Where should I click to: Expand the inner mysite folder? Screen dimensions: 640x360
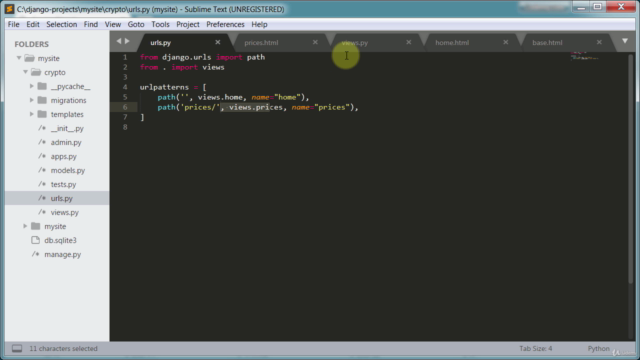tap(25, 226)
